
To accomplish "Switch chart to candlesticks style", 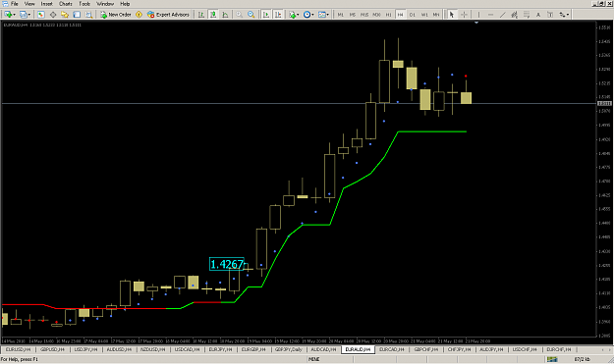I will click(x=213, y=15).
